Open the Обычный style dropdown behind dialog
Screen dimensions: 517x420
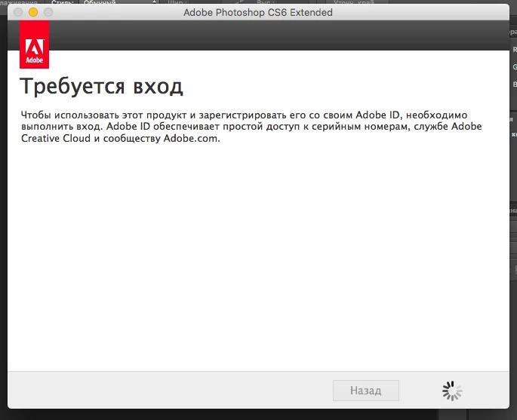tap(118, 2)
